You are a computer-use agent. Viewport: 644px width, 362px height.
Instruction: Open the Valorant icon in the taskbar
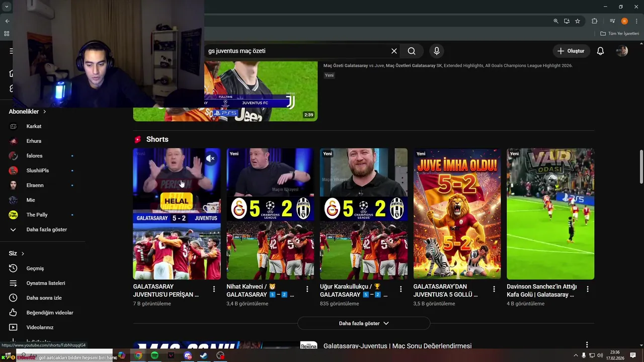171,355
